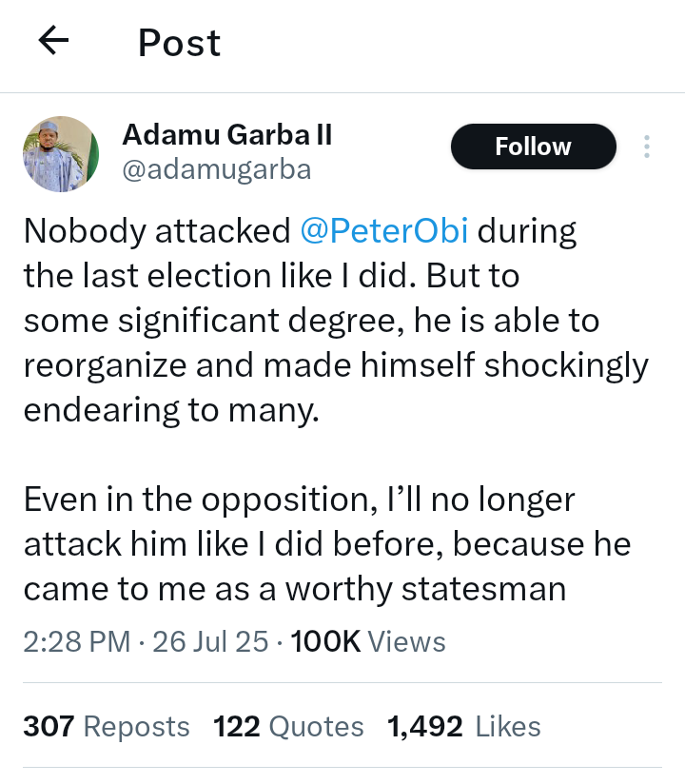Select the Post header label
The height and width of the screenshot is (784, 685).
178,42
